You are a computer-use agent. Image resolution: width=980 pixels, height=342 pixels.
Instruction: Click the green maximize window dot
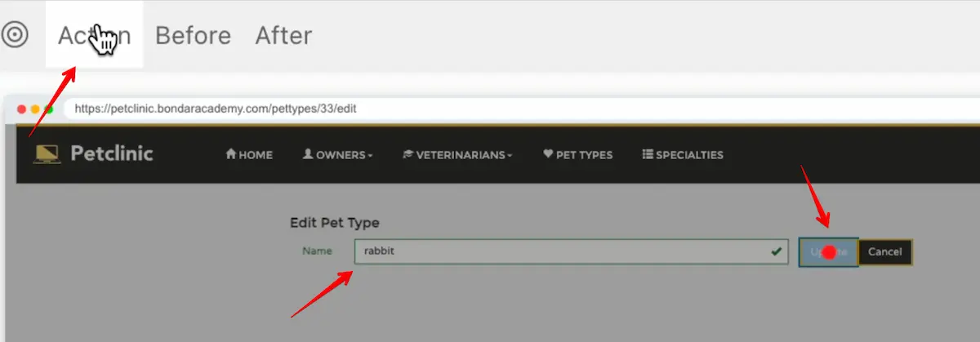(48, 109)
